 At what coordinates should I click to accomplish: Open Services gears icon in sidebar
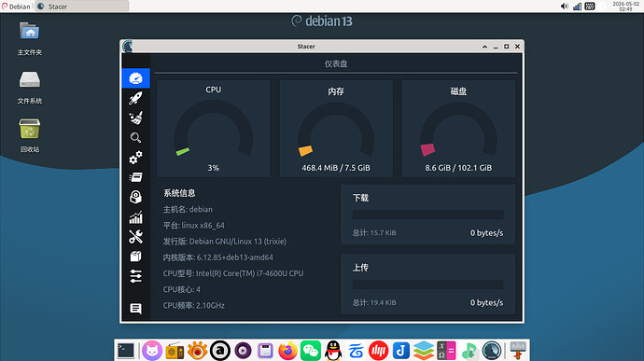(136, 158)
